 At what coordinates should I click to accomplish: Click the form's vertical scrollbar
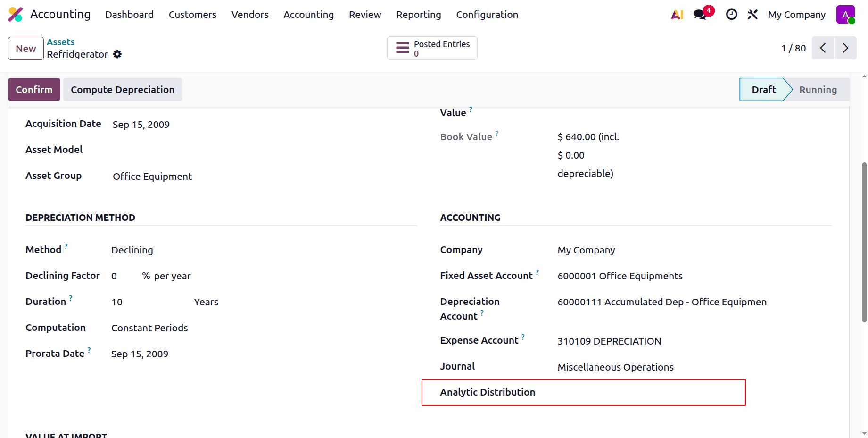(x=864, y=243)
